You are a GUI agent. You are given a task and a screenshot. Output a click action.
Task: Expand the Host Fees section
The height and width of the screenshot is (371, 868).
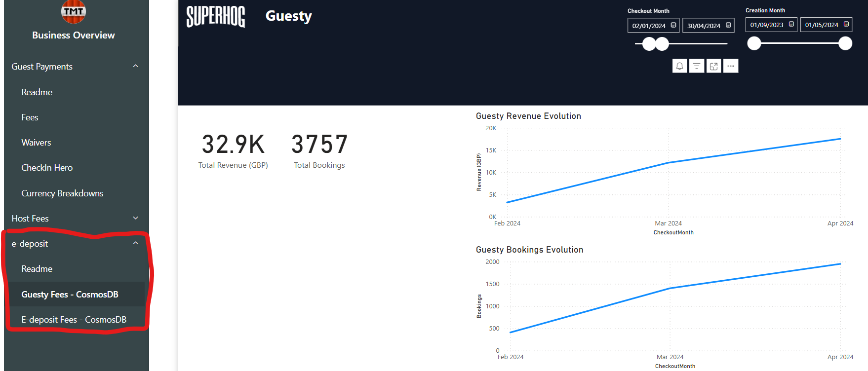tap(135, 218)
